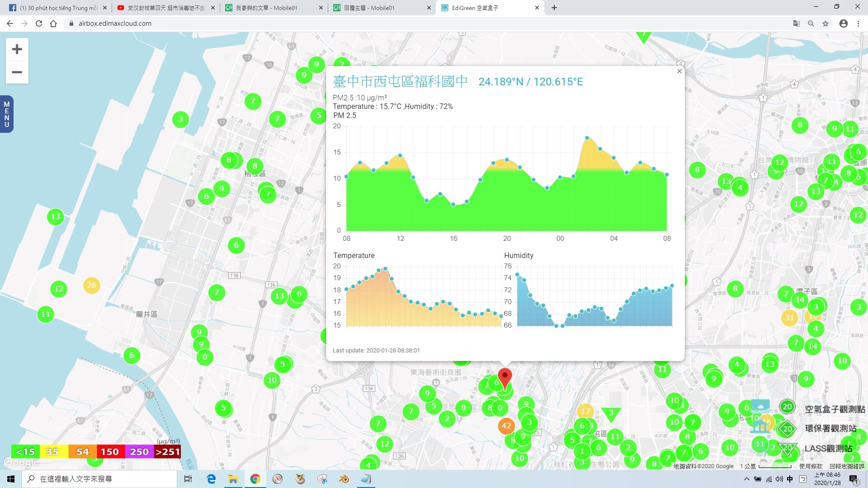Open 使用條款 map terms link

point(811,466)
